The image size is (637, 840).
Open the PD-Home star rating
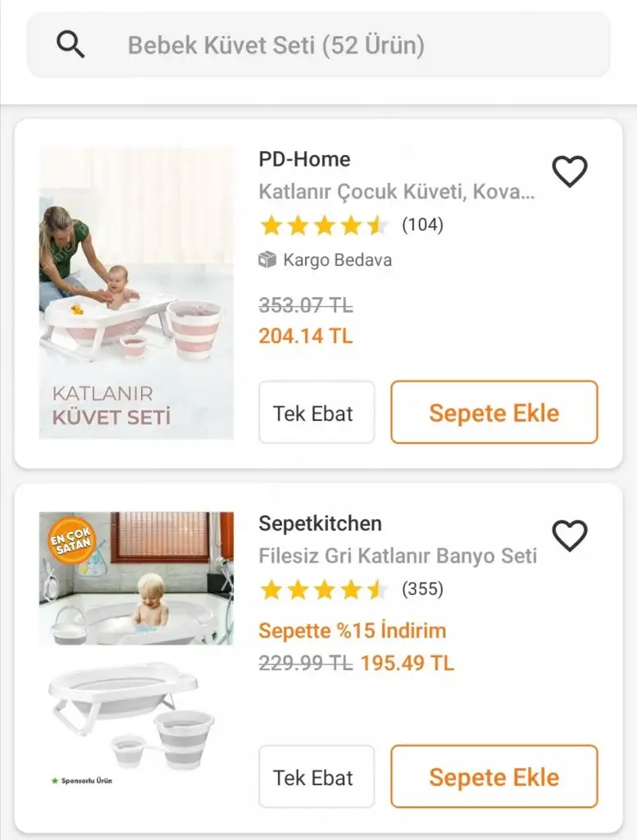pyautogui.click(x=323, y=226)
